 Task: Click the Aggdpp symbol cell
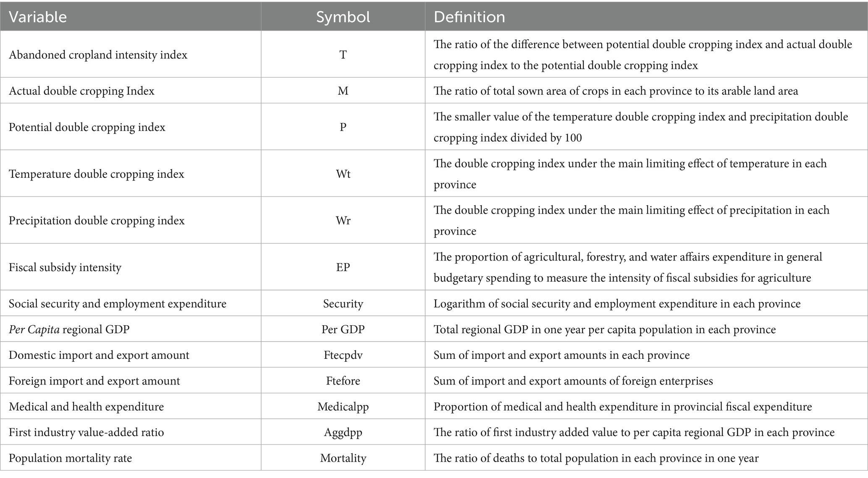tap(343, 432)
